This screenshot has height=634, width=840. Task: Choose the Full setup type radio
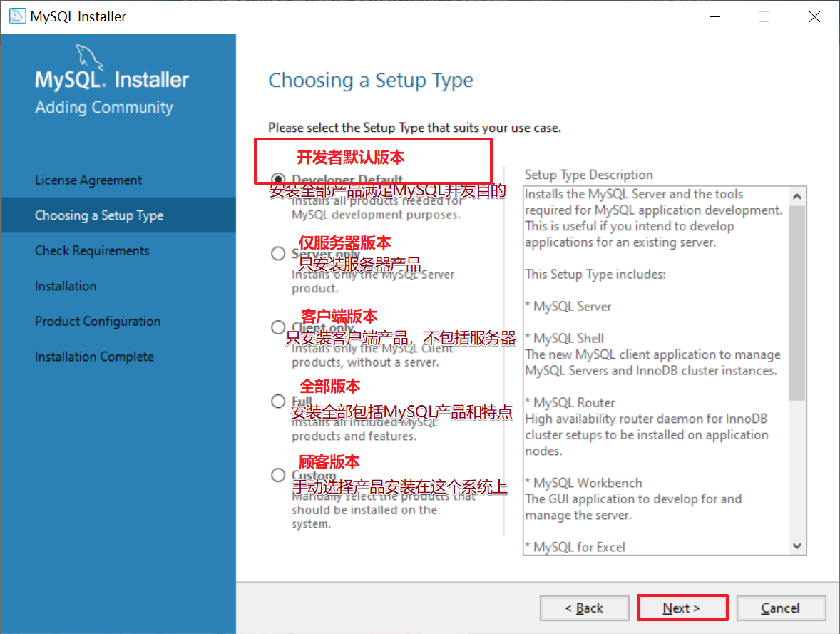pos(278,401)
